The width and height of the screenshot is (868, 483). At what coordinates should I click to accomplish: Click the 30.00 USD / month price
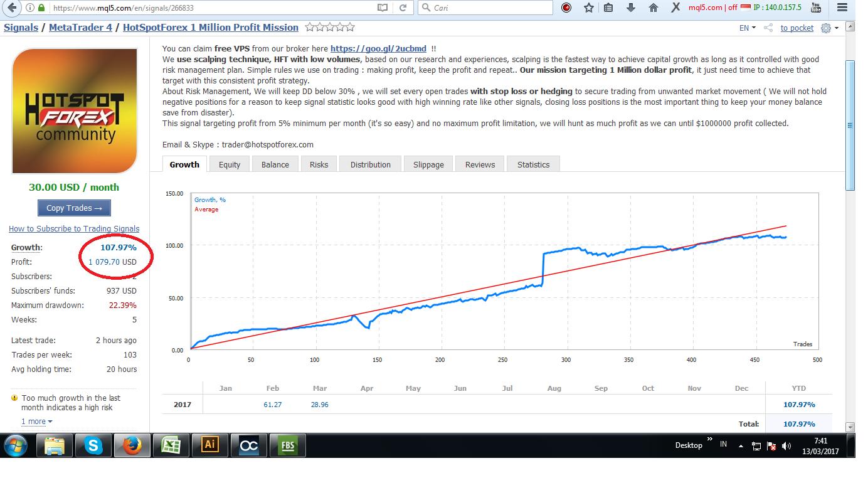[x=74, y=187]
